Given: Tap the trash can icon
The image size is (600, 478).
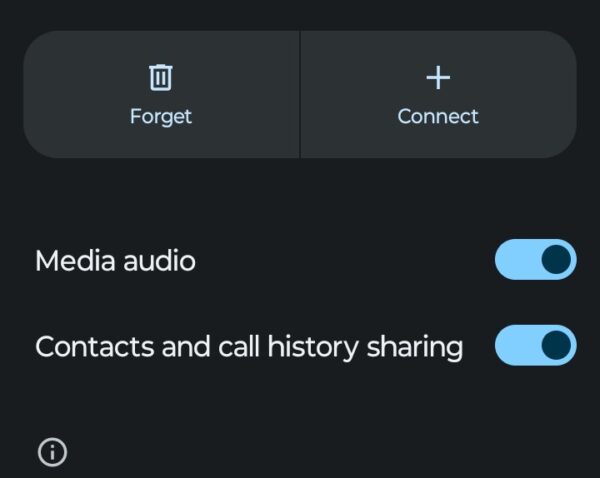Looking at the screenshot, I should [161, 77].
